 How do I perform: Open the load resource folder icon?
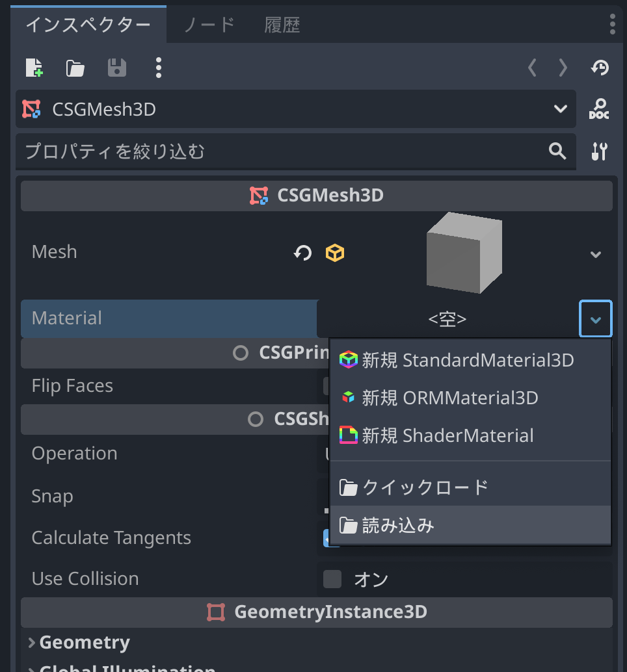(75, 68)
